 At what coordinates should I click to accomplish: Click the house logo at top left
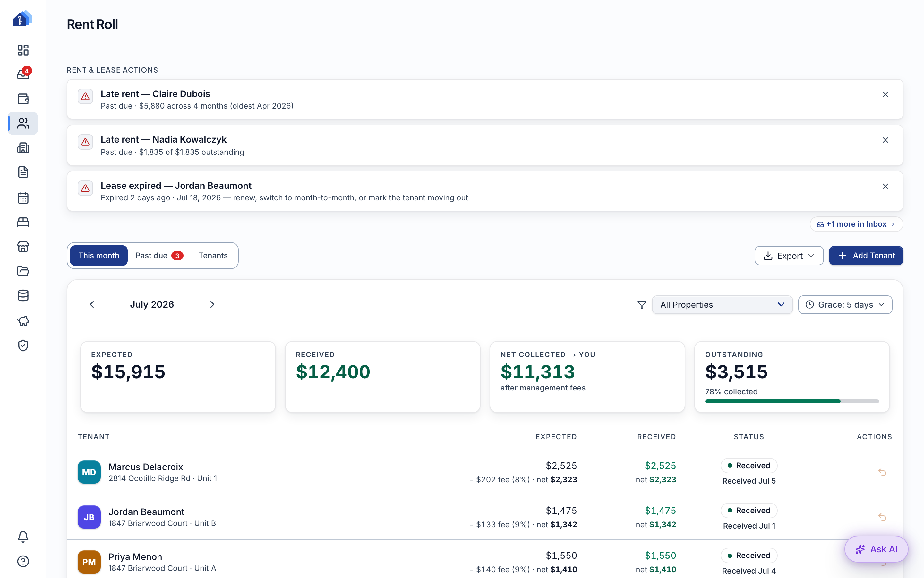pos(22,18)
